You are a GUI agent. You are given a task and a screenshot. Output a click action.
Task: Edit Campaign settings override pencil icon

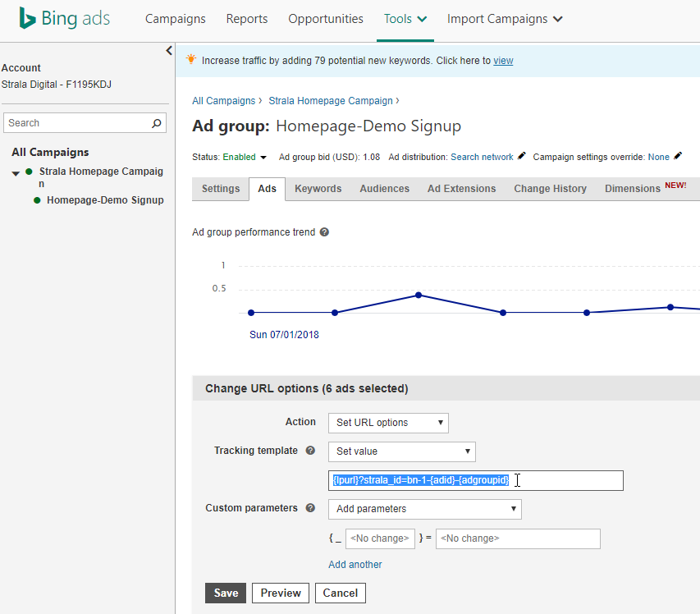coord(678,156)
